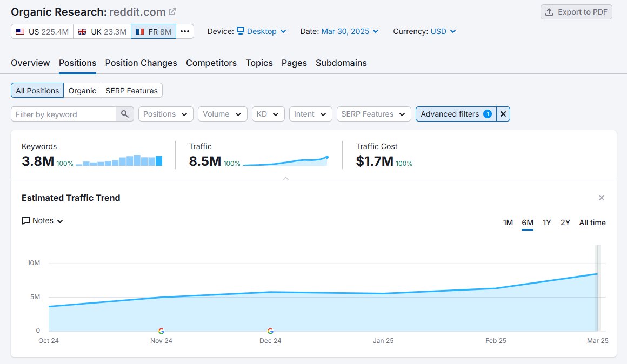This screenshot has height=364, width=627.
Task: Open more countries ellipsis menu
Action: coord(185,31)
